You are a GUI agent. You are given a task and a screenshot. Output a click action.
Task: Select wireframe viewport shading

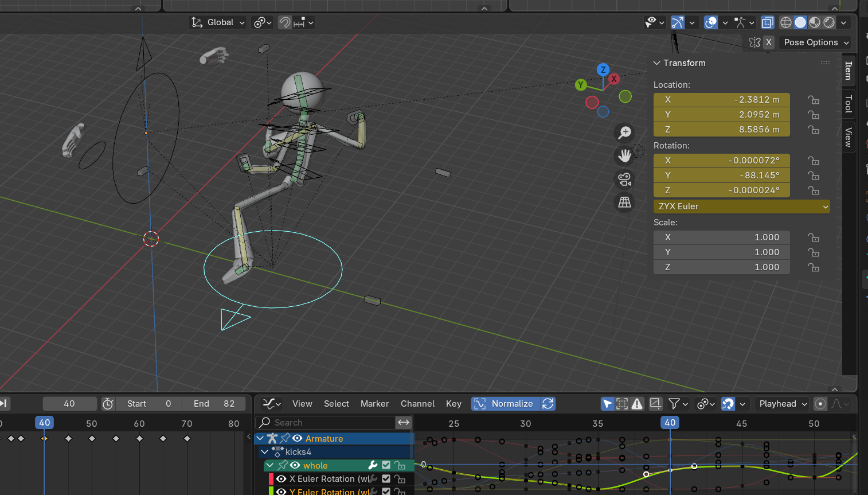point(786,22)
